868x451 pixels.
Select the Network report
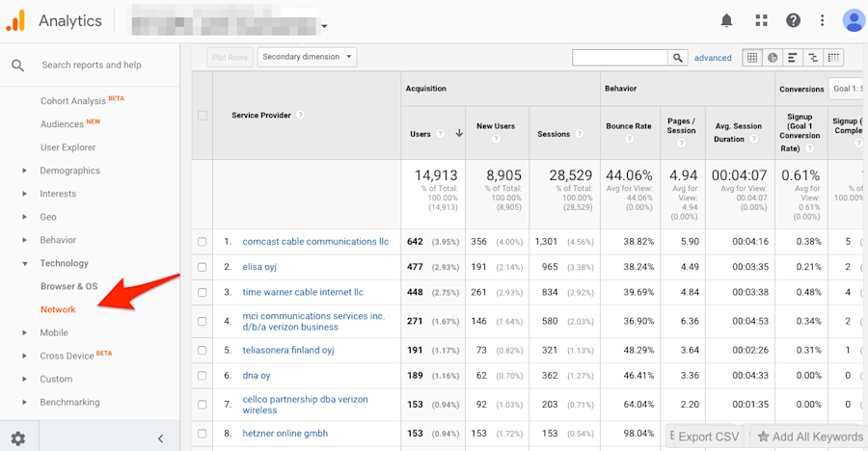[x=58, y=309]
